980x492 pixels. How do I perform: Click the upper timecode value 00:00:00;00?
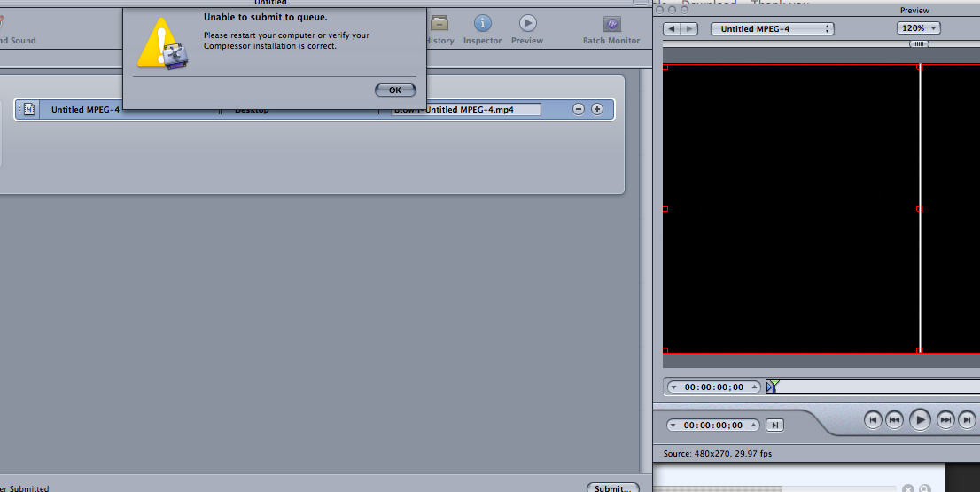tap(714, 387)
